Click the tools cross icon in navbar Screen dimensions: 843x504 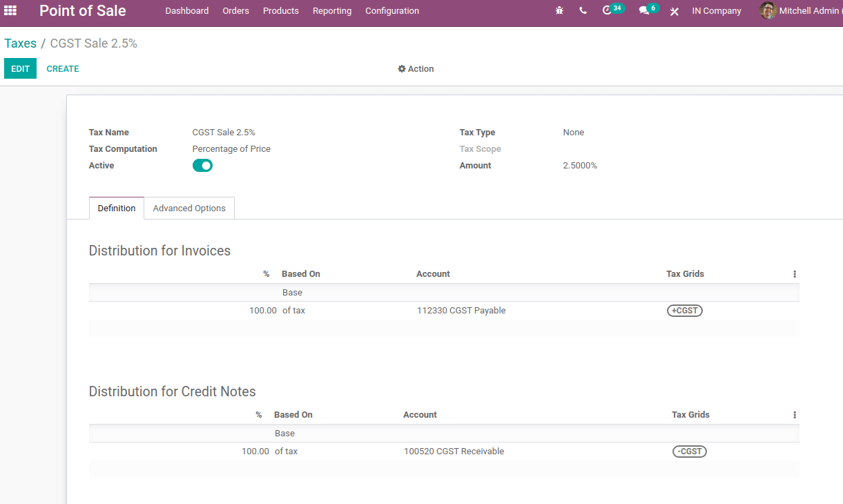coord(675,11)
